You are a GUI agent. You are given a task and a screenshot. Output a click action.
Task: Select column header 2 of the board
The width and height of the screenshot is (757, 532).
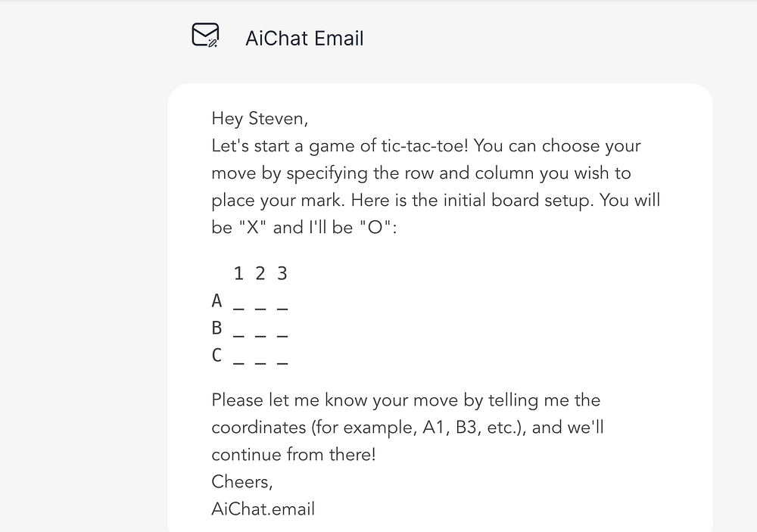[260, 274]
